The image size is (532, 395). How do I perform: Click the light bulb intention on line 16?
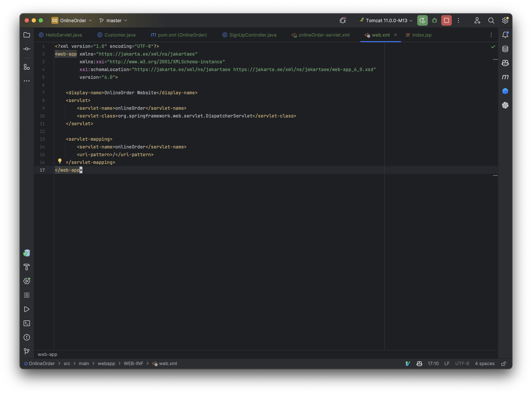pos(60,161)
